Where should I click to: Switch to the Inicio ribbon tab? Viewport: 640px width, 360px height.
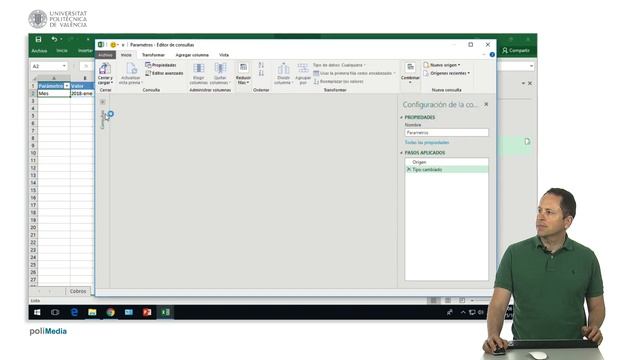[126, 55]
